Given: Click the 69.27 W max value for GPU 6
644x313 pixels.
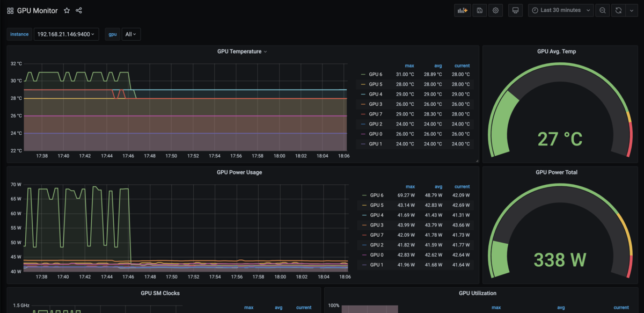Looking at the screenshot, I should [407, 195].
